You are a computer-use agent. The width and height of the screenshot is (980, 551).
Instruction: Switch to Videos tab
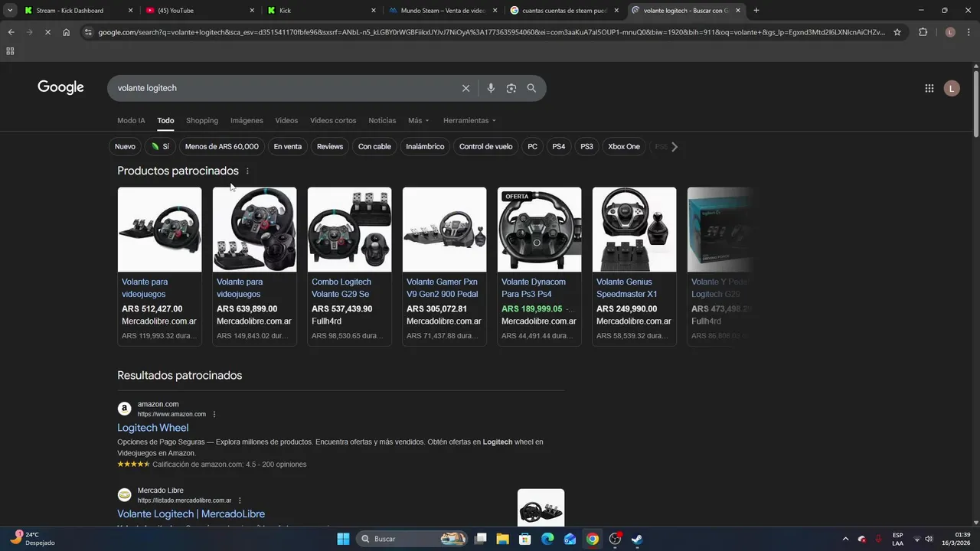point(286,121)
